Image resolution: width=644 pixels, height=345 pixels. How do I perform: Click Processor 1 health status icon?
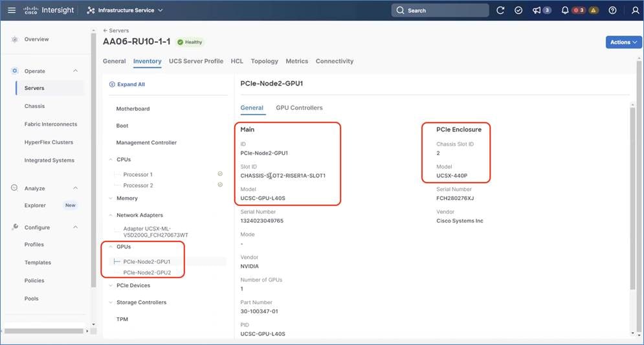(x=220, y=173)
